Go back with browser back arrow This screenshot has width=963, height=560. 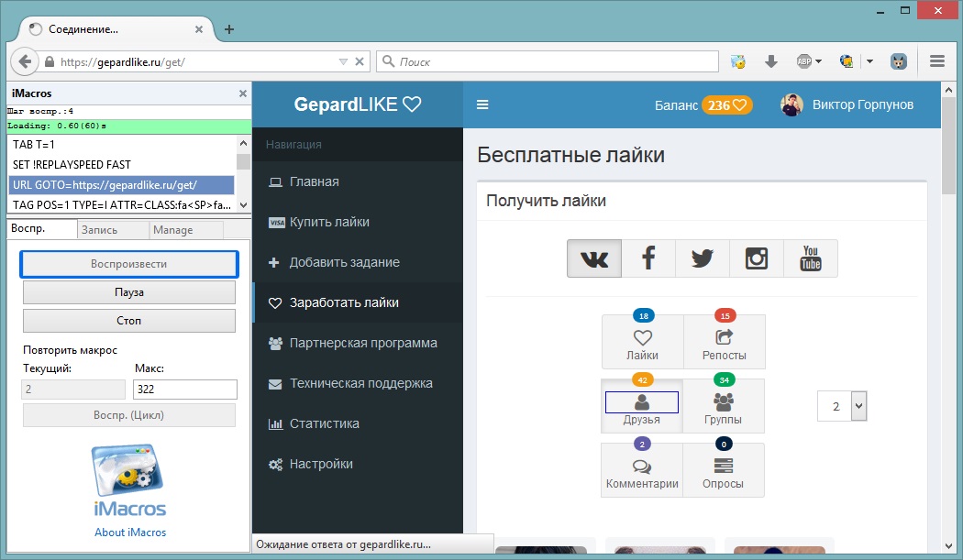25,61
